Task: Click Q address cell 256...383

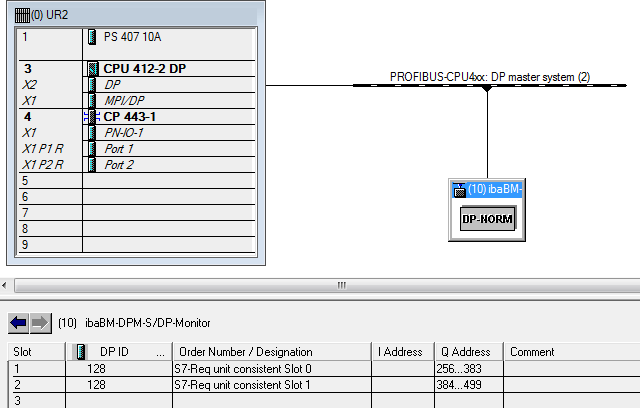Action: tap(469, 369)
